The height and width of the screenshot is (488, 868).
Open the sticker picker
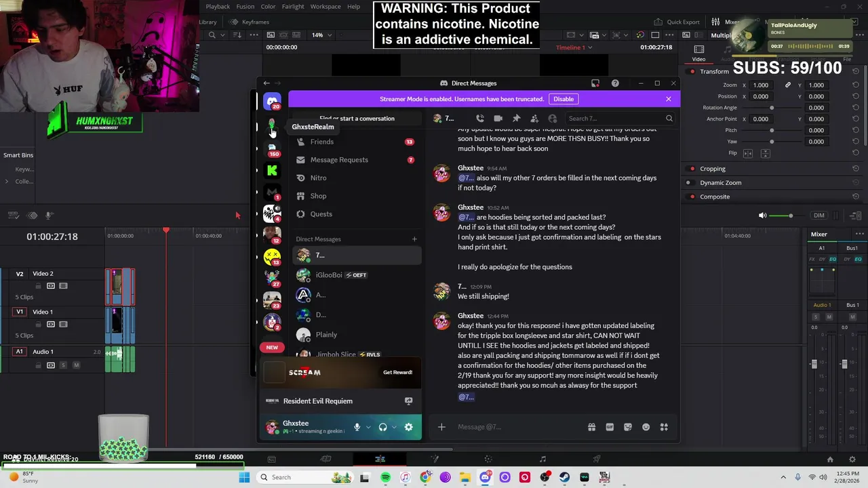click(x=628, y=427)
